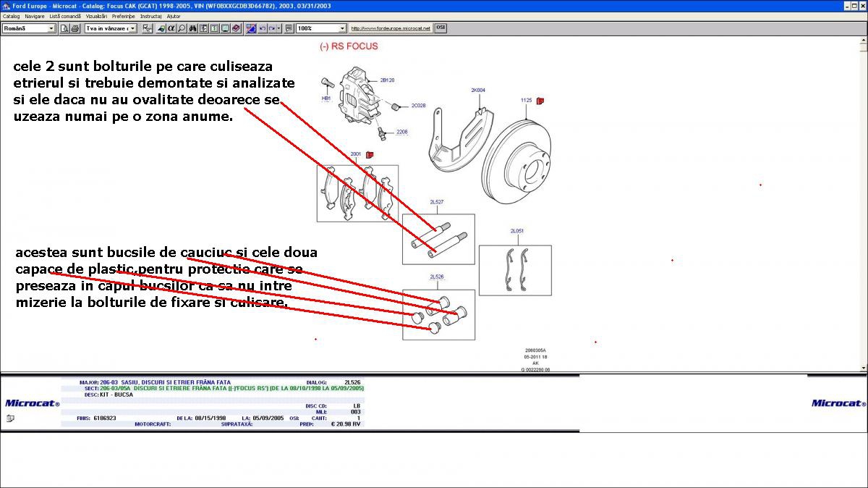Viewport: 868px width, 488px height.
Task: Open the Preferințe menu
Action: 123,16
